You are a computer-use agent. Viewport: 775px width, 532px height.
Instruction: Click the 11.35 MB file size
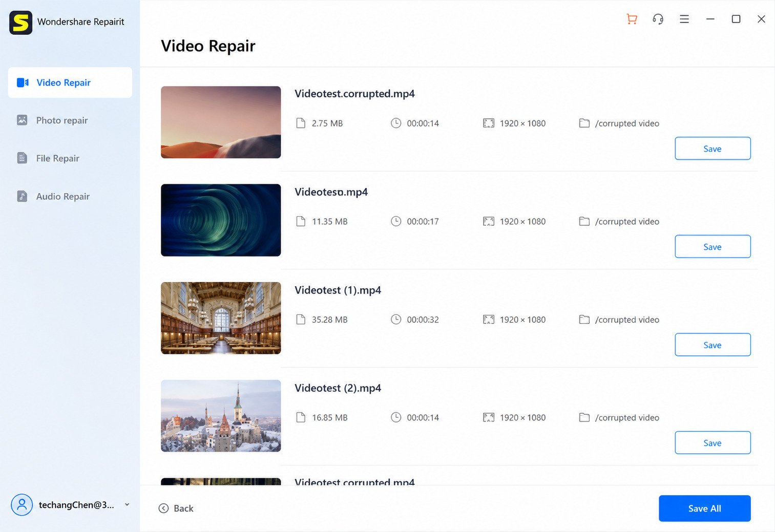[330, 222]
